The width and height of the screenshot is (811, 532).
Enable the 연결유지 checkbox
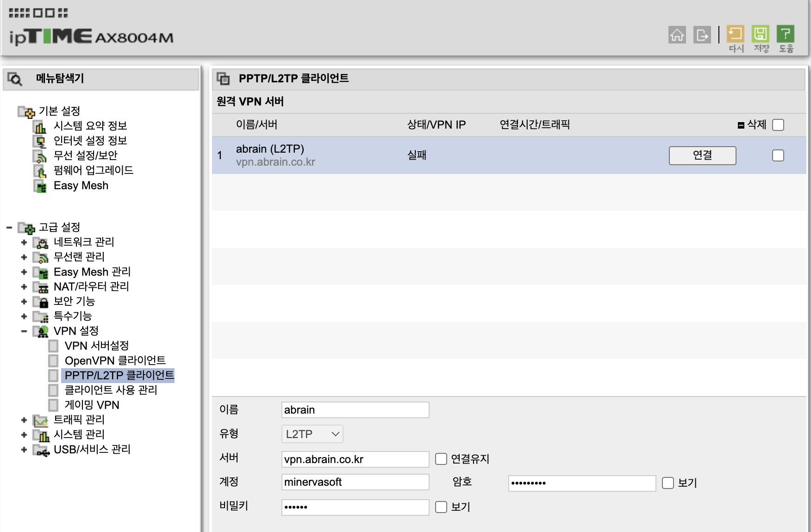[441, 459]
